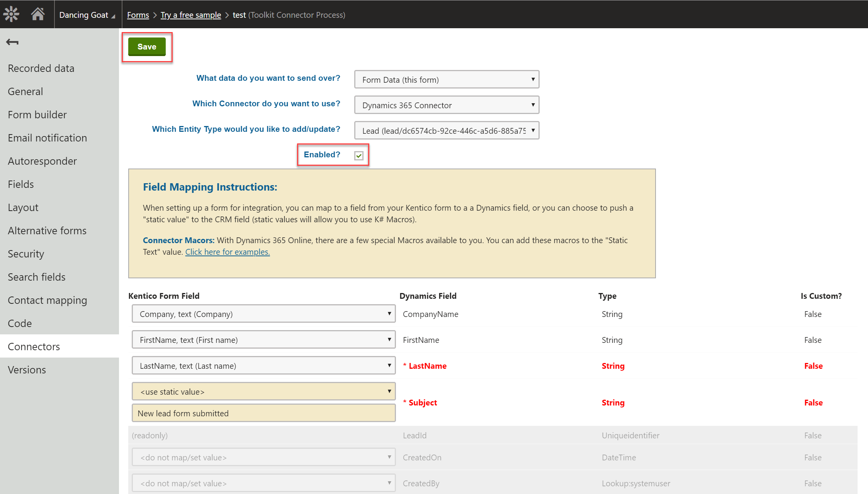Click the Kentico logo icon
This screenshot has width=868, height=494.
[11, 14]
